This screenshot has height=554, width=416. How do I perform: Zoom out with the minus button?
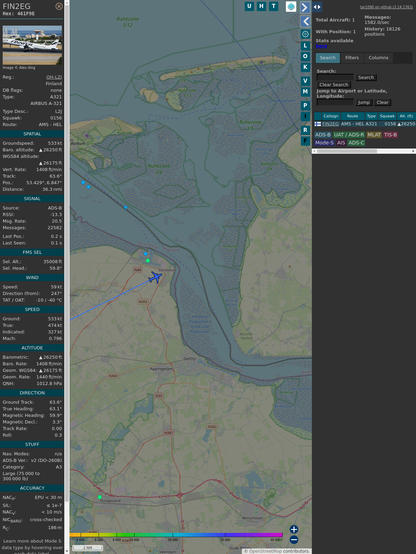pyautogui.click(x=294, y=540)
